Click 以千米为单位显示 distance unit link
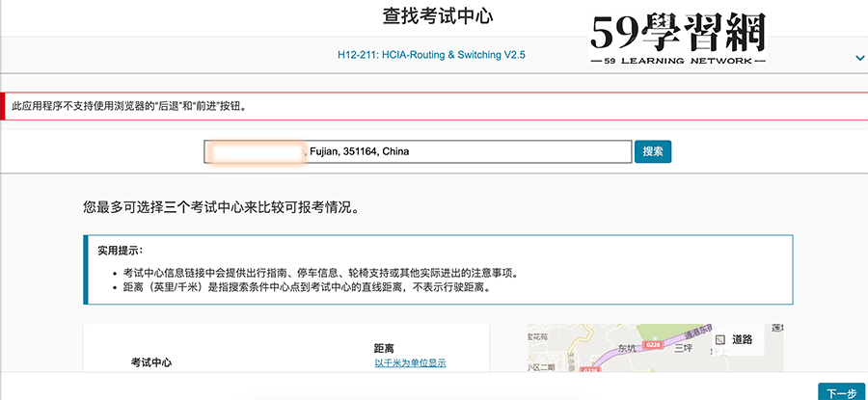This screenshot has height=400, width=868. click(x=410, y=363)
